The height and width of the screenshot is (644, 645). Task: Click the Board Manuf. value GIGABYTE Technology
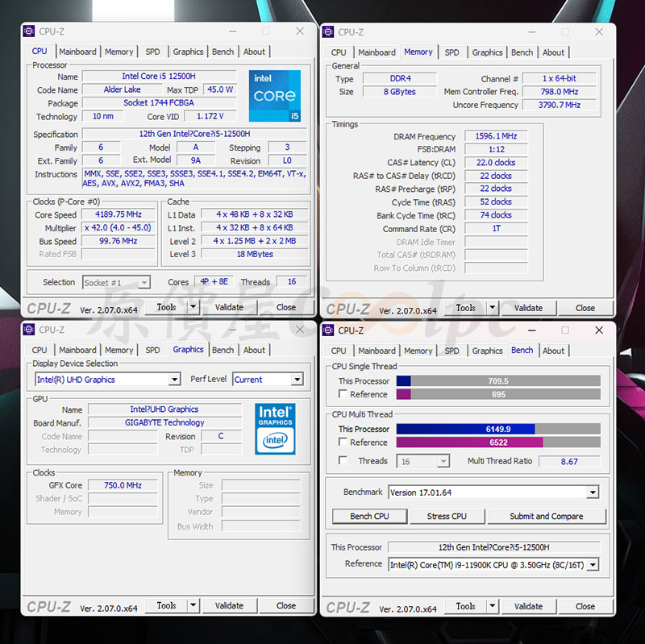click(x=164, y=422)
